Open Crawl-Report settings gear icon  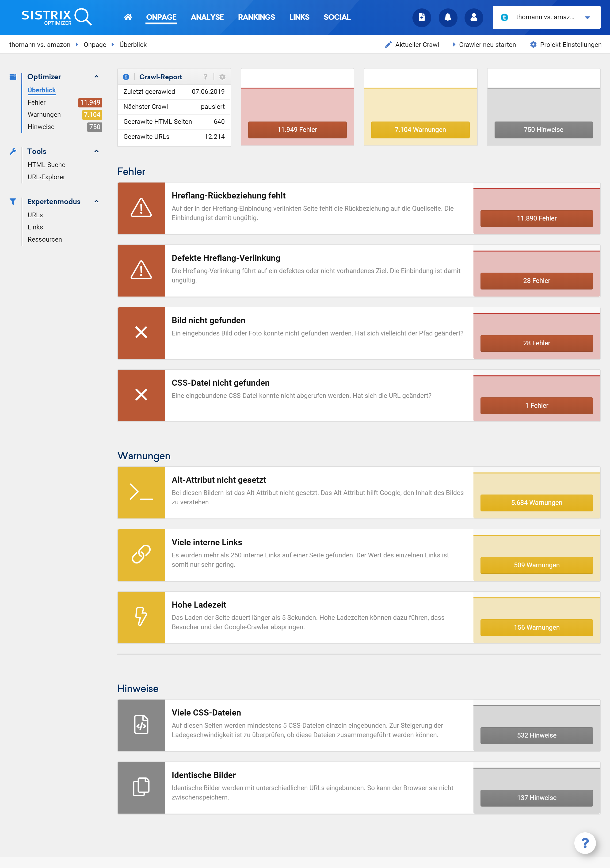point(222,77)
